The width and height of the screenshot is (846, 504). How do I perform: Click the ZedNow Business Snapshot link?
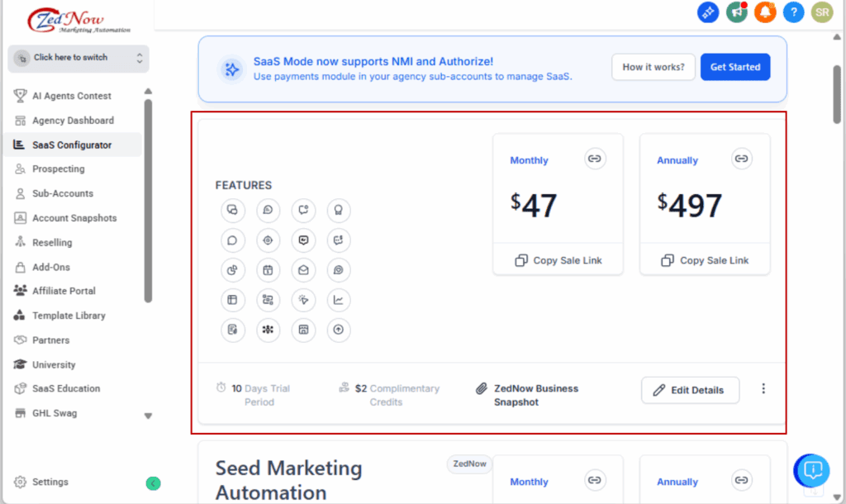tap(535, 395)
